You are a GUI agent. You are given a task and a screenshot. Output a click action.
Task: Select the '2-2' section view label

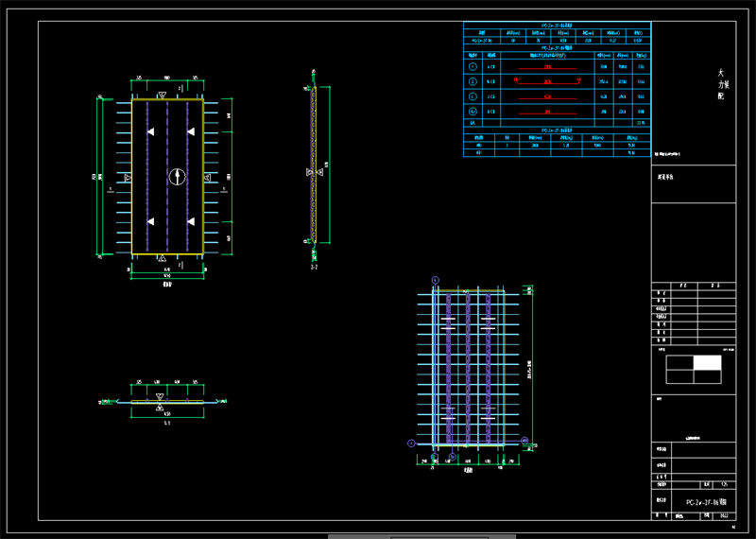(x=314, y=267)
